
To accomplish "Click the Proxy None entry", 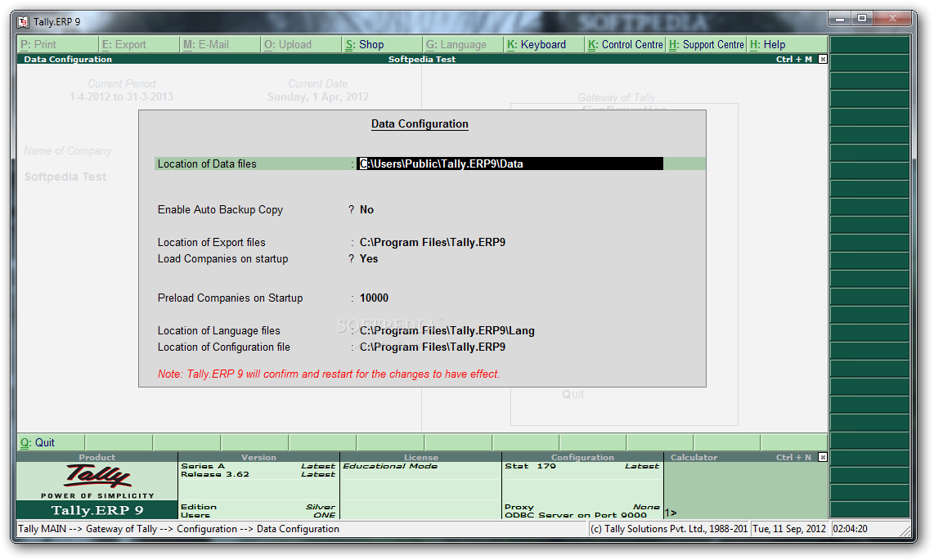I will click(x=582, y=507).
